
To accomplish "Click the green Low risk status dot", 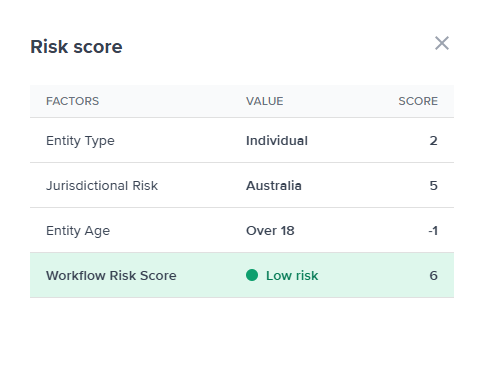I will 252,275.
